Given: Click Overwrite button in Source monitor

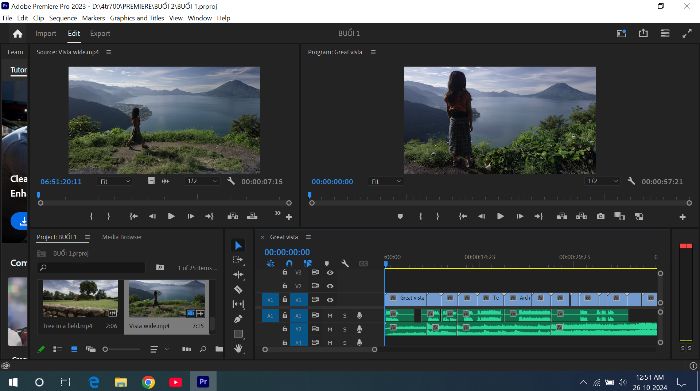Looking at the screenshot, I should (252, 216).
